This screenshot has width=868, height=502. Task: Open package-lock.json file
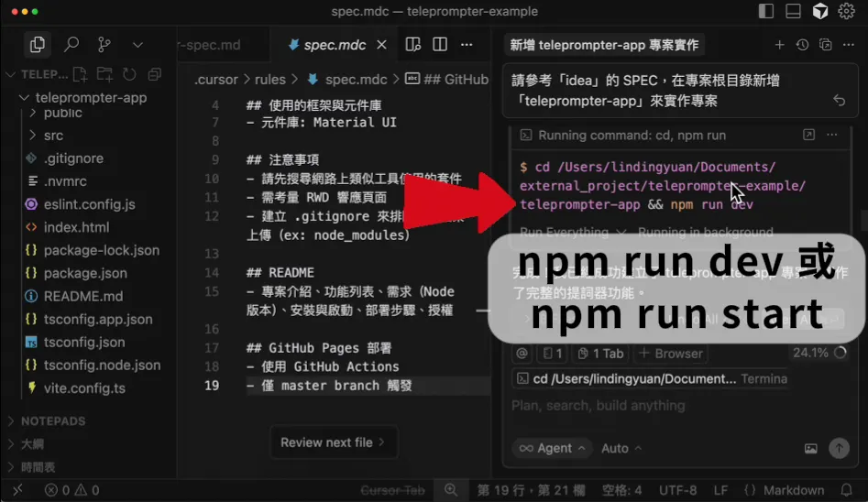[x=102, y=250]
